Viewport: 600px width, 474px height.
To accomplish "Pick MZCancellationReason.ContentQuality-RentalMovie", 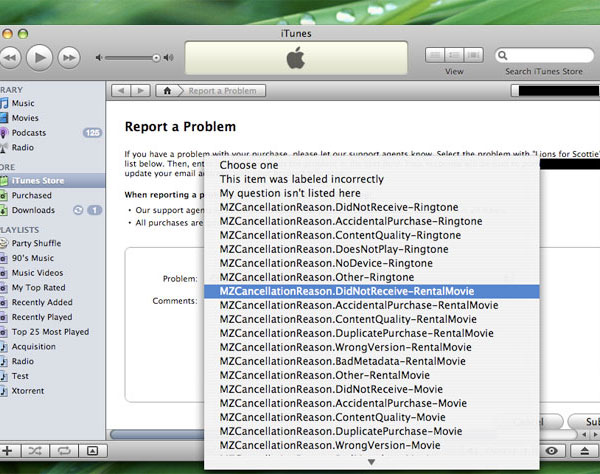I will 372,319.
